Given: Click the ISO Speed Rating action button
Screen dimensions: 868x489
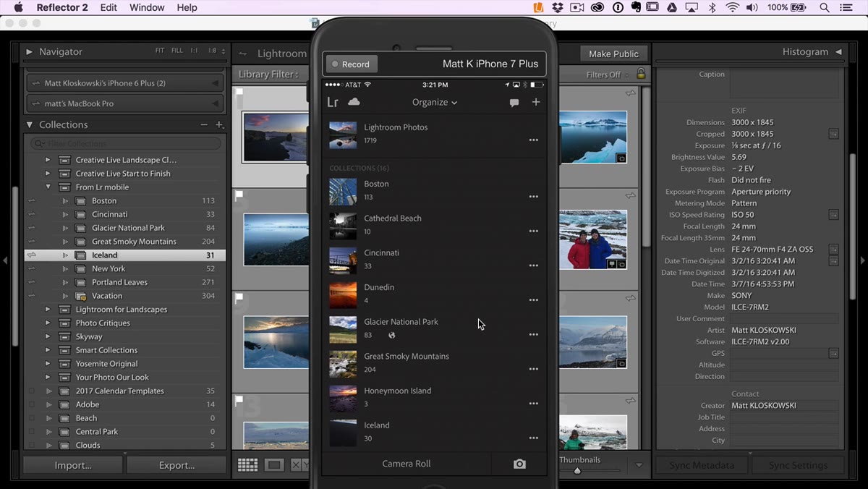Looking at the screenshot, I should (x=833, y=215).
